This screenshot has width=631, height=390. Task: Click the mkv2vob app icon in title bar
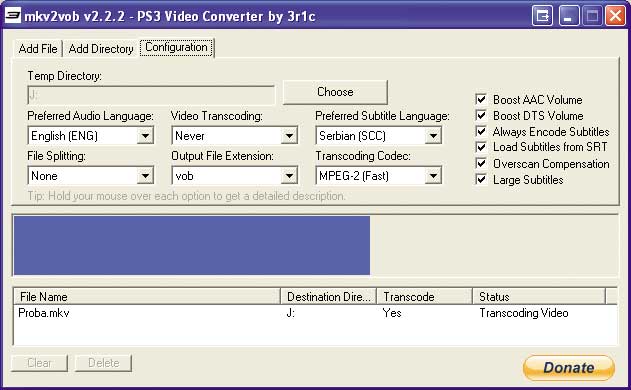pyautogui.click(x=13, y=16)
